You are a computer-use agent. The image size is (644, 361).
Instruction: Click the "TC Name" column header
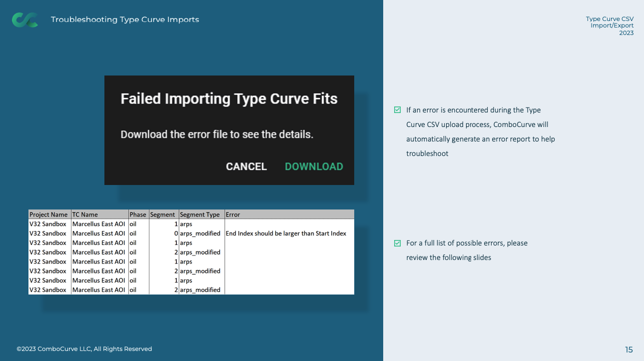click(x=99, y=214)
